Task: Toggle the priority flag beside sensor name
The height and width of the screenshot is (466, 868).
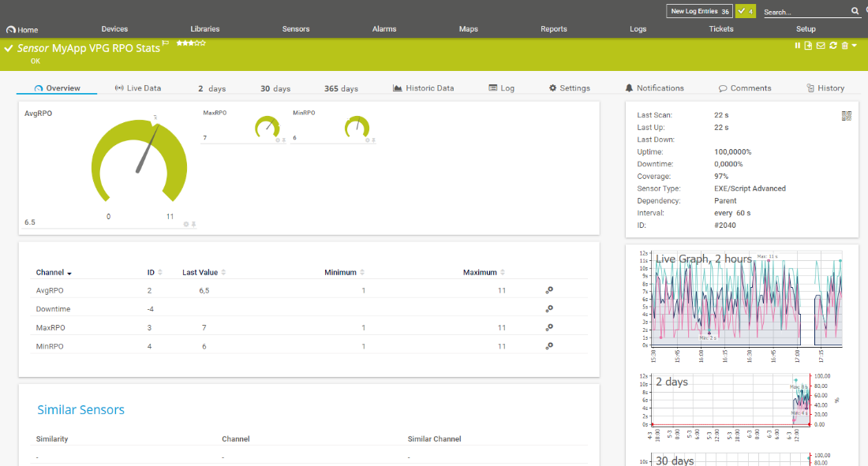Action: click(x=166, y=43)
